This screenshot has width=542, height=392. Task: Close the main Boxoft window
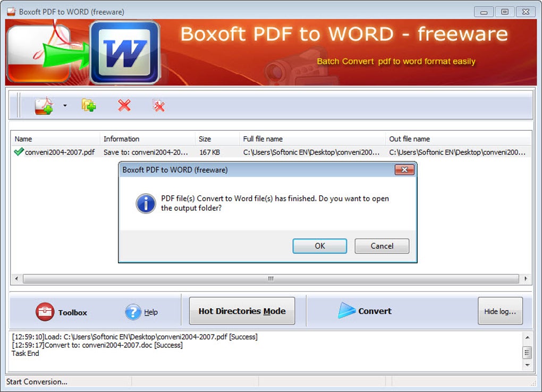(526, 12)
